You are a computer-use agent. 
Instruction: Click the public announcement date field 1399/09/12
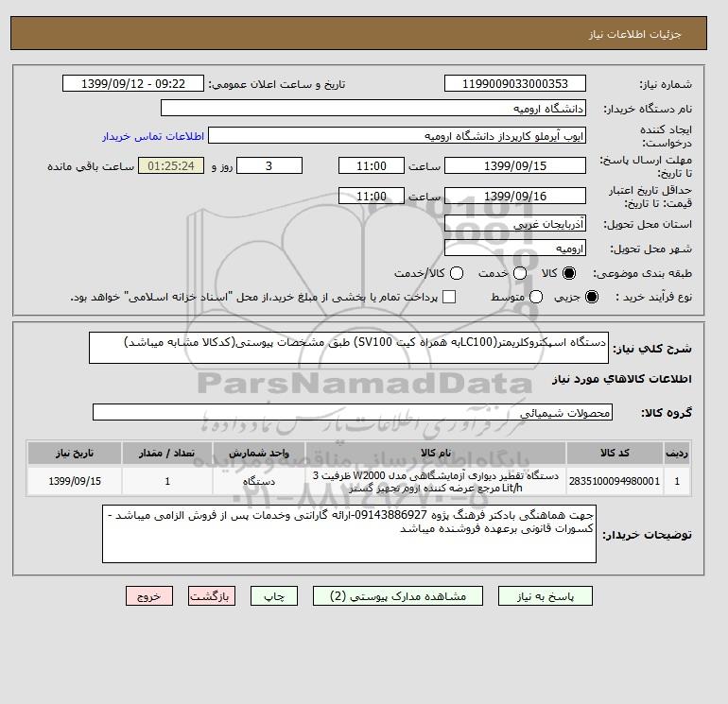(133, 83)
